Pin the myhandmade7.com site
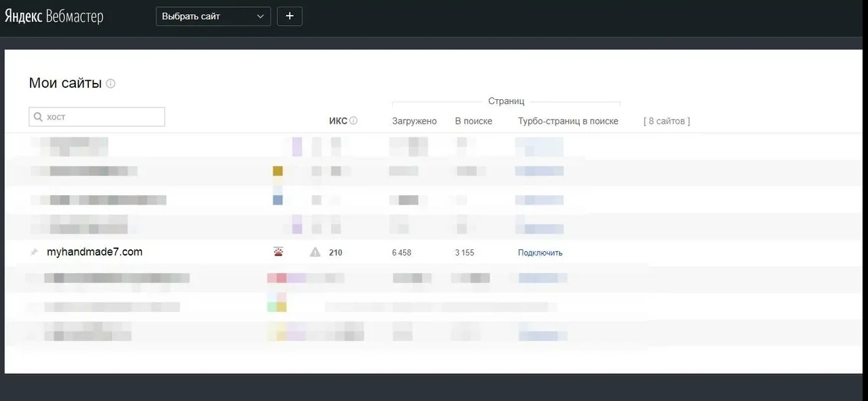The width and height of the screenshot is (868, 401). 34,252
